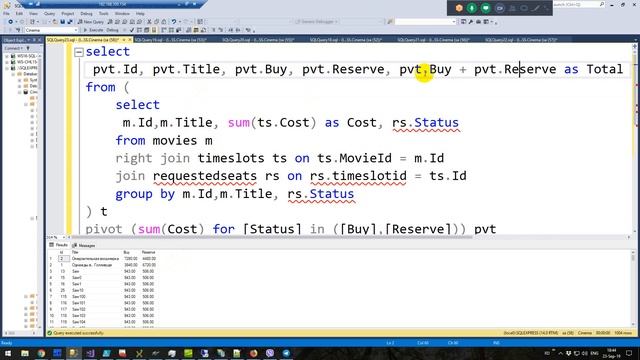Execute the current query
Viewport: 640px width, 360px height.
click(x=93, y=30)
